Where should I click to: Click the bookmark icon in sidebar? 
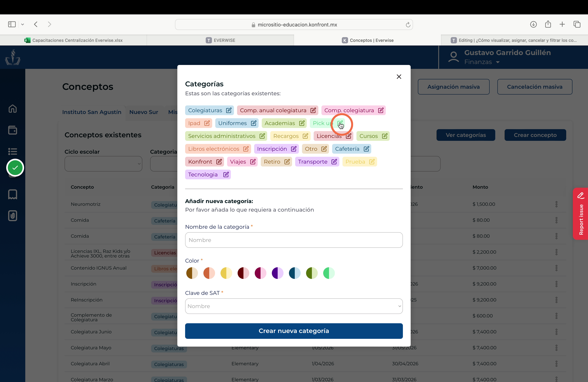coord(13,194)
